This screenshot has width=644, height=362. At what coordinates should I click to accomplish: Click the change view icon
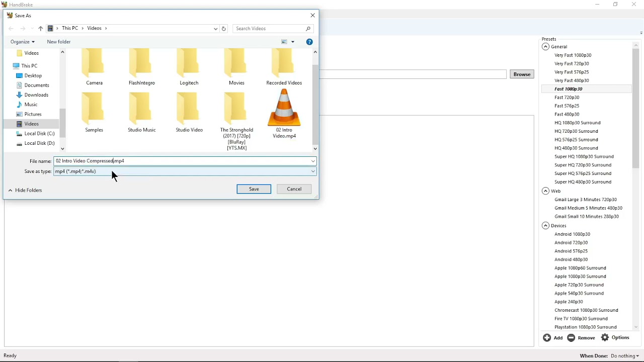[284, 42]
